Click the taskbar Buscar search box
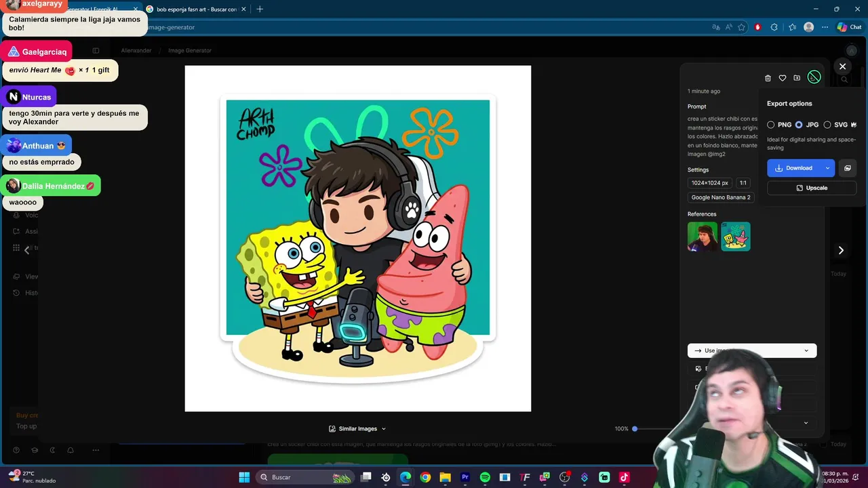868x488 pixels. (x=304, y=477)
